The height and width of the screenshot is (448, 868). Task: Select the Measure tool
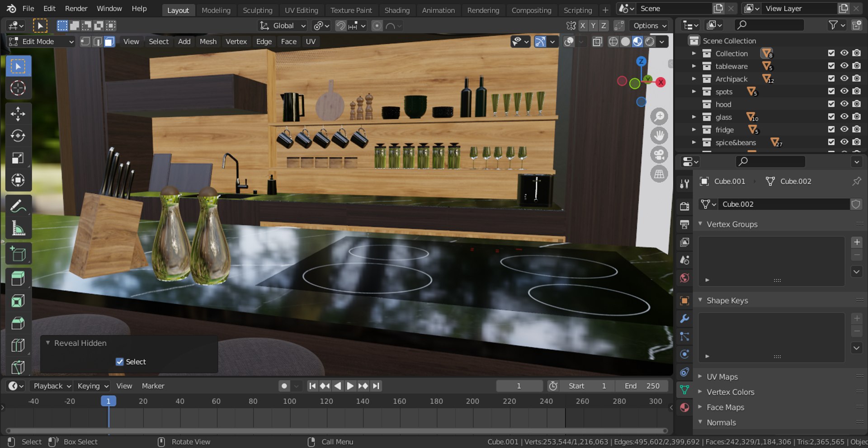click(x=18, y=228)
